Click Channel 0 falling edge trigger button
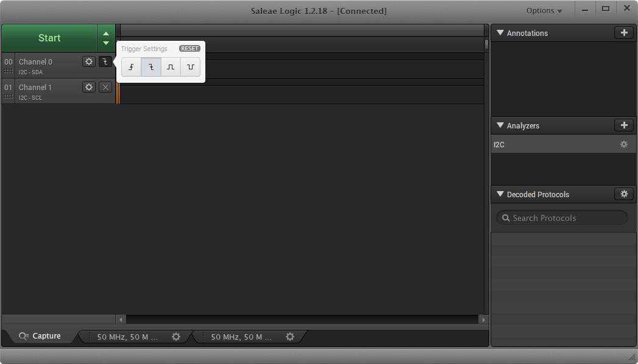 pos(105,61)
